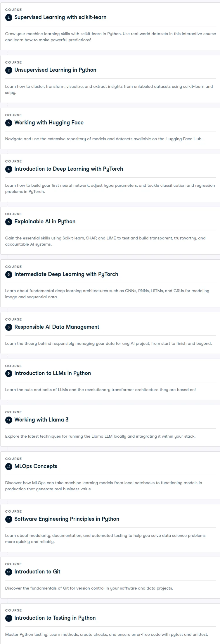Click the number 5 course badge
Screen dimensions: 220x644
click(x=8, y=222)
